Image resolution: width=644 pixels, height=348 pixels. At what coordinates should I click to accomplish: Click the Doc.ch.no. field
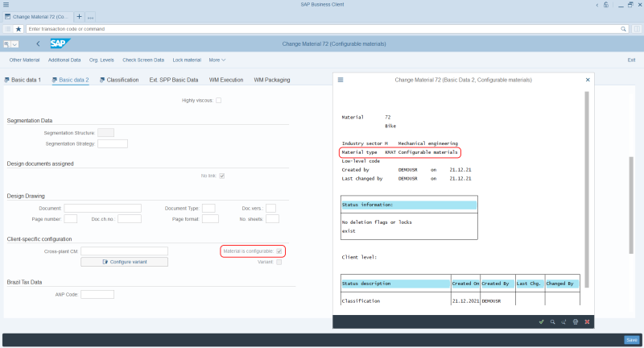click(x=130, y=219)
